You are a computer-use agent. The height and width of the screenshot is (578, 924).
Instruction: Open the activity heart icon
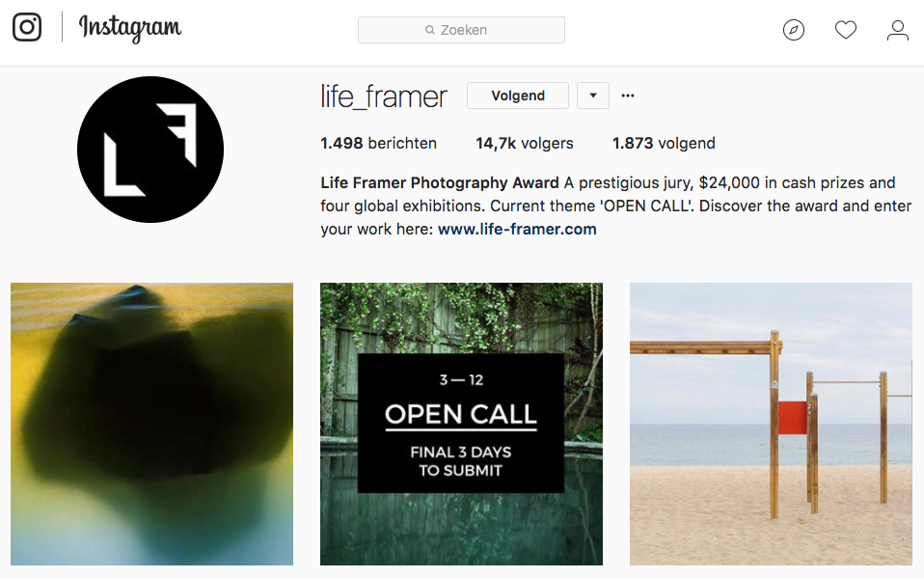[845, 30]
